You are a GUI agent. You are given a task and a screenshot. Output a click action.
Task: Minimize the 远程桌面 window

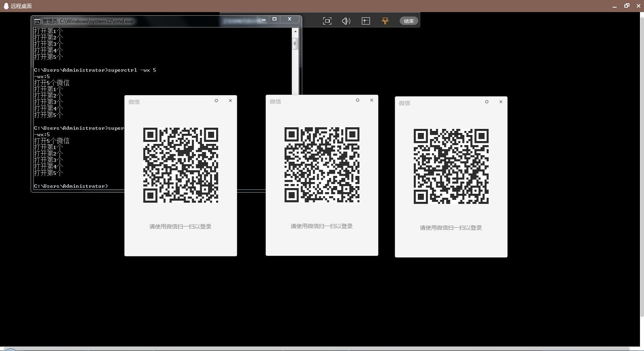pos(615,6)
